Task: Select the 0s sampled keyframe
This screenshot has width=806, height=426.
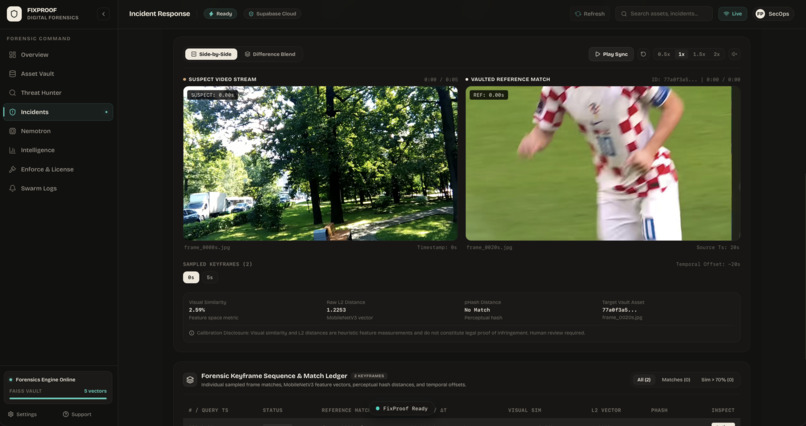Action: (x=191, y=277)
